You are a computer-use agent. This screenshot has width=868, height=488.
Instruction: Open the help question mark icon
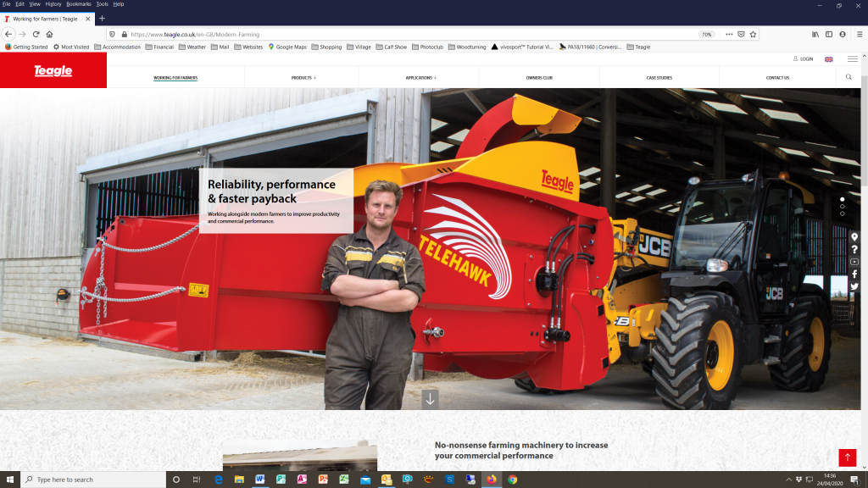click(854, 250)
